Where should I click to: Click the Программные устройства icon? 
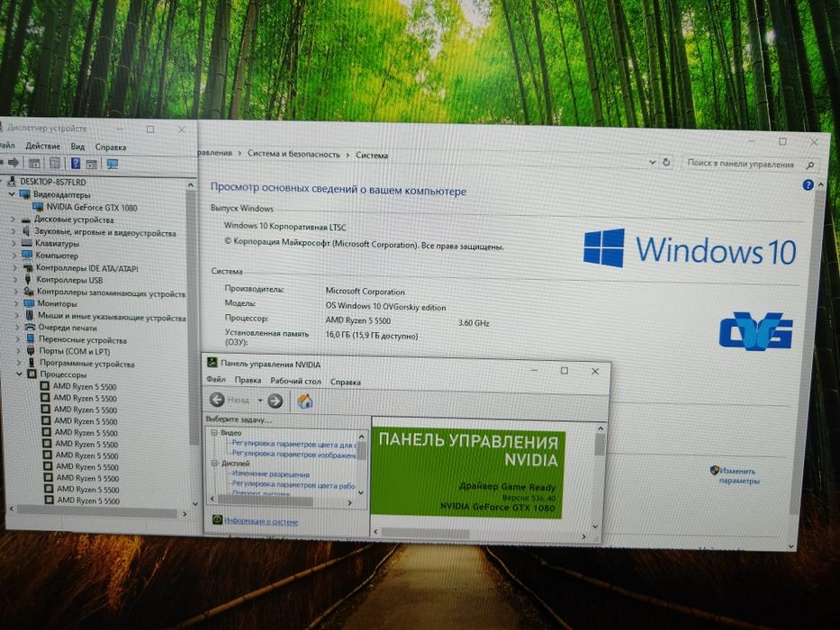(x=32, y=363)
